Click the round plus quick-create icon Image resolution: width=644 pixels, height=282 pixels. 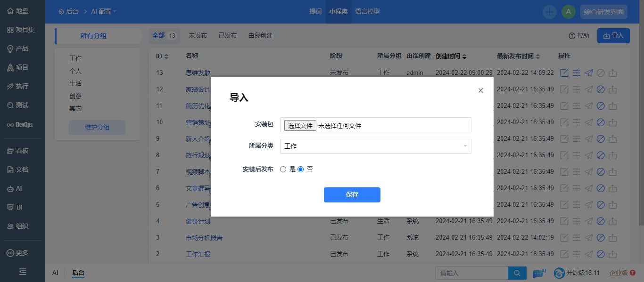[549, 12]
